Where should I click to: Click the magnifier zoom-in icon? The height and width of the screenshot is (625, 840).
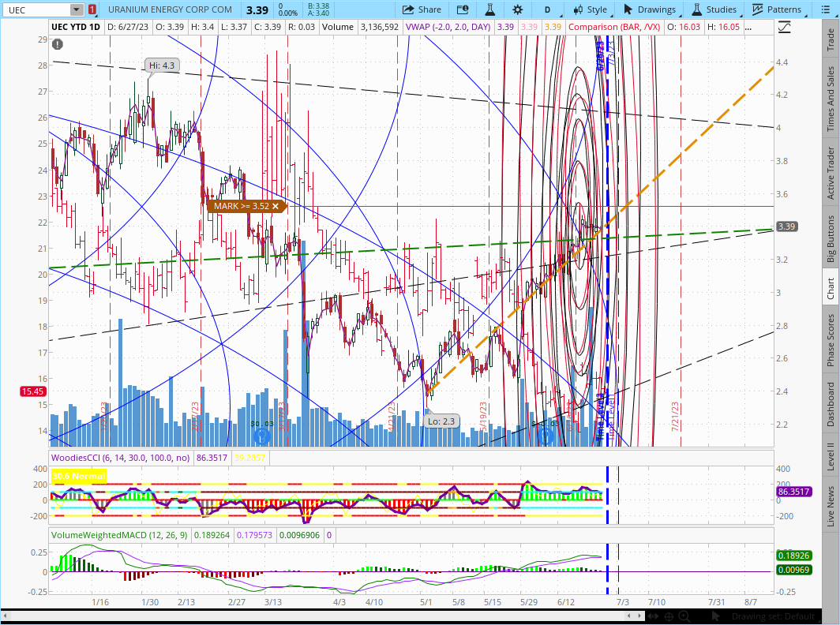684,616
